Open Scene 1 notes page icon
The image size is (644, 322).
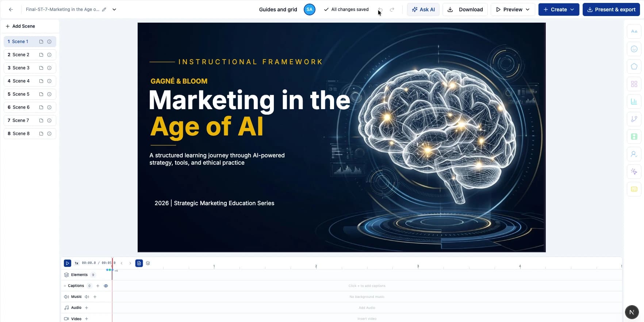[41, 42]
